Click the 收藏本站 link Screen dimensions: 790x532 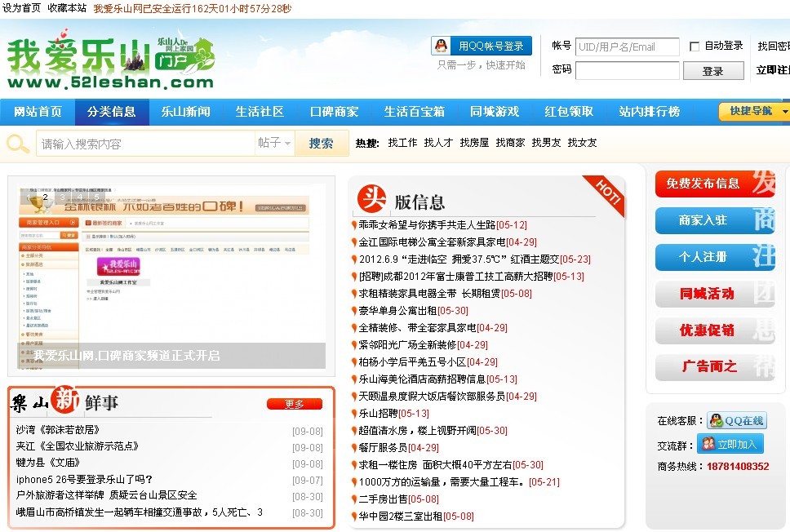click(x=67, y=8)
